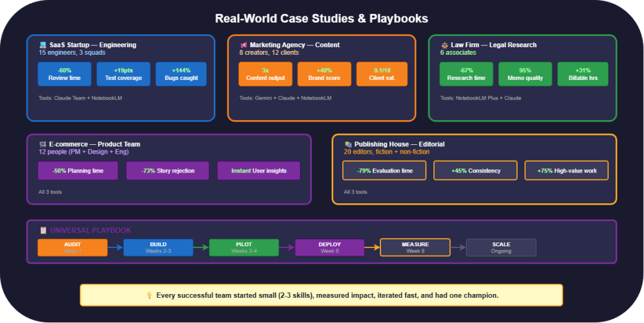Viewport: 644px width, 323px height.
Task: Click the clipboard icon beside Universal Playbook
Action: click(x=43, y=230)
